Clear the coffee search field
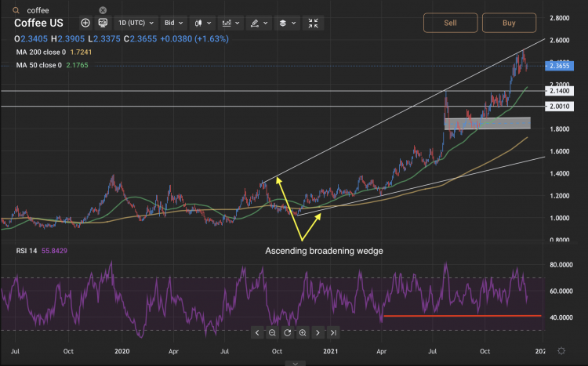The width and height of the screenshot is (588, 366). (x=103, y=10)
